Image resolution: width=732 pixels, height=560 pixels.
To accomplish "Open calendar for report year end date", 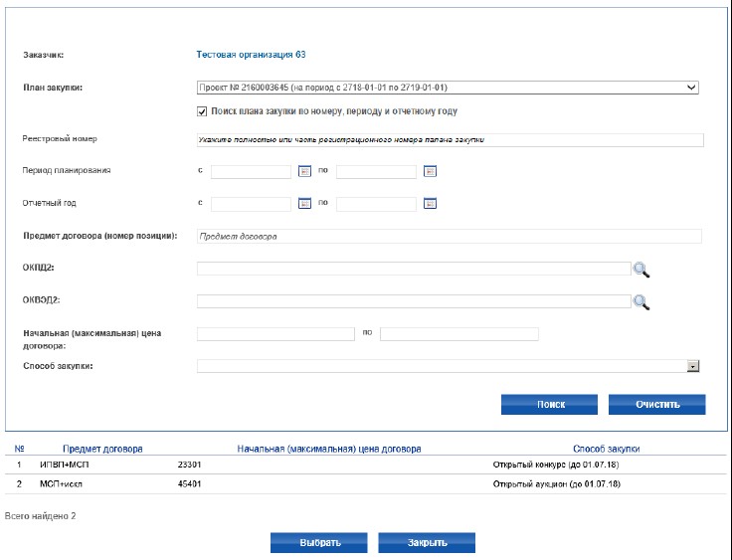I will coord(431,204).
